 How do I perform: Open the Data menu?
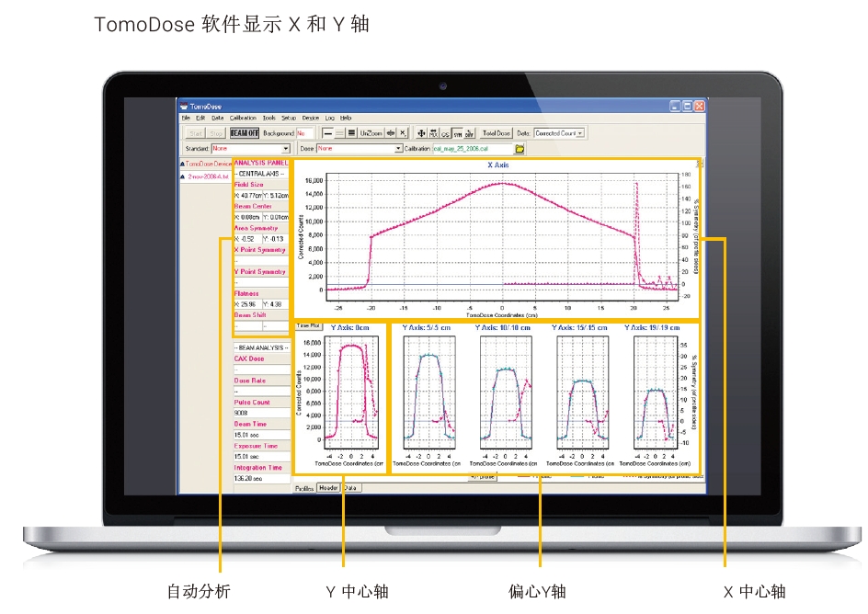[x=218, y=118]
